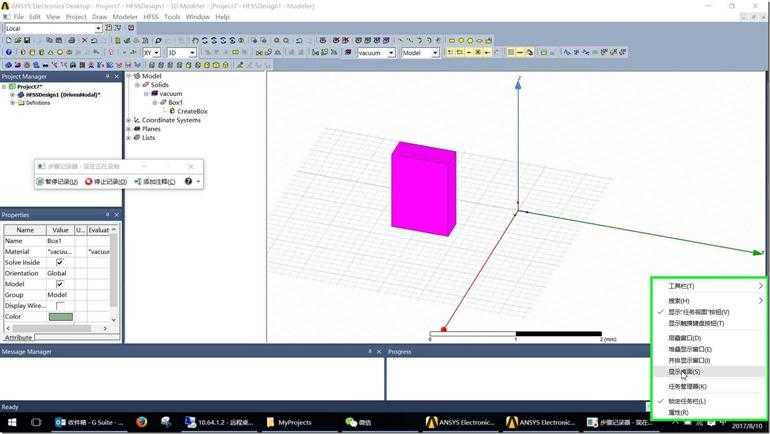Open the Draw menu
Screen dimensions: 770x434
(99, 17)
